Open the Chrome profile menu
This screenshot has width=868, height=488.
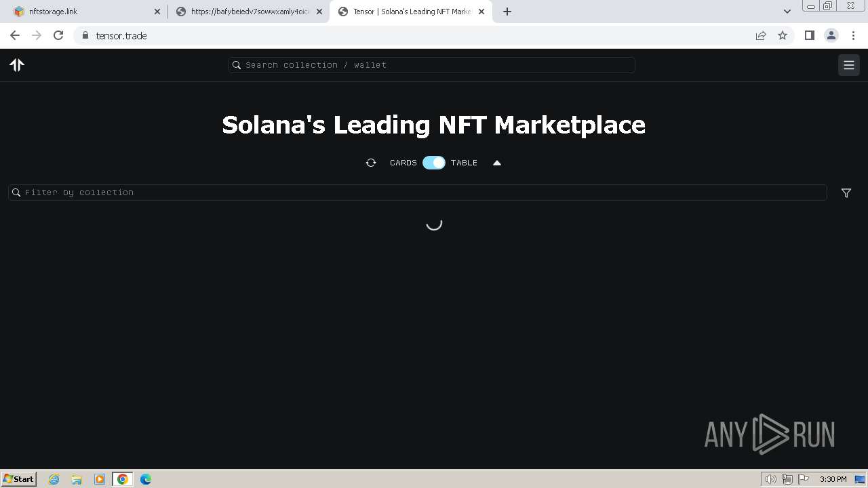tap(831, 35)
